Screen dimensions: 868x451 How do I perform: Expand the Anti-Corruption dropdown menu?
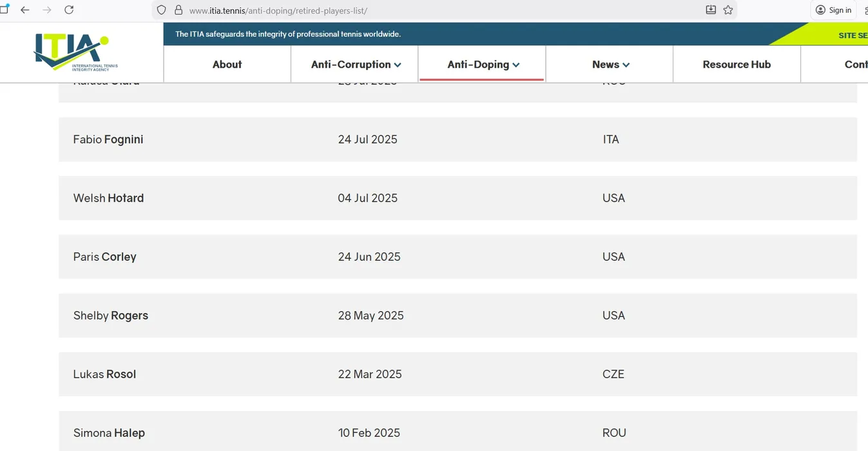tap(356, 64)
